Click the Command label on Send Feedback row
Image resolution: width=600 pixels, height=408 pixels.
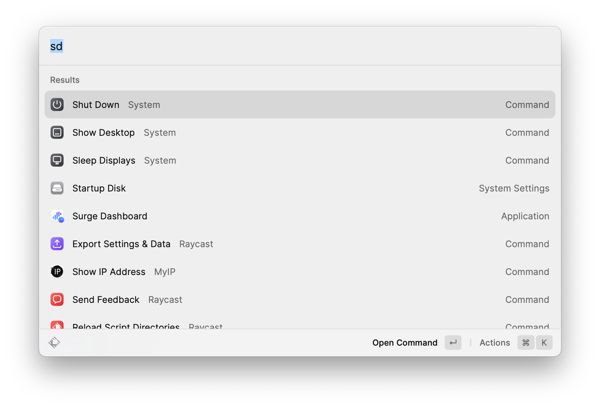coord(527,299)
